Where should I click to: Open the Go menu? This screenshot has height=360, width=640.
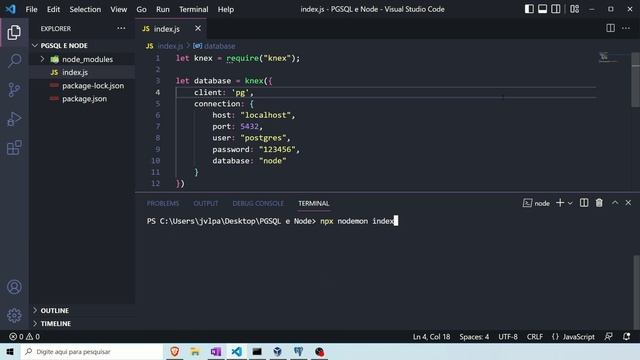click(141, 9)
